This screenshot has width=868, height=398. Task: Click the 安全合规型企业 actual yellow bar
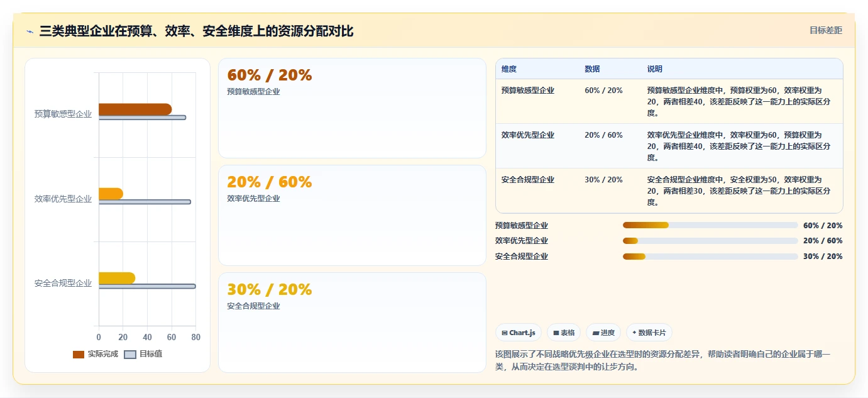click(x=117, y=278)
